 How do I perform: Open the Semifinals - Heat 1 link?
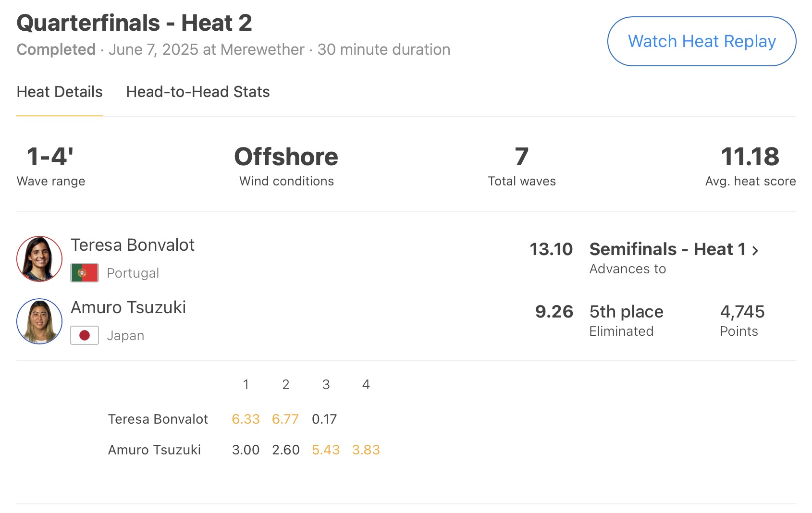coord(667,249)
